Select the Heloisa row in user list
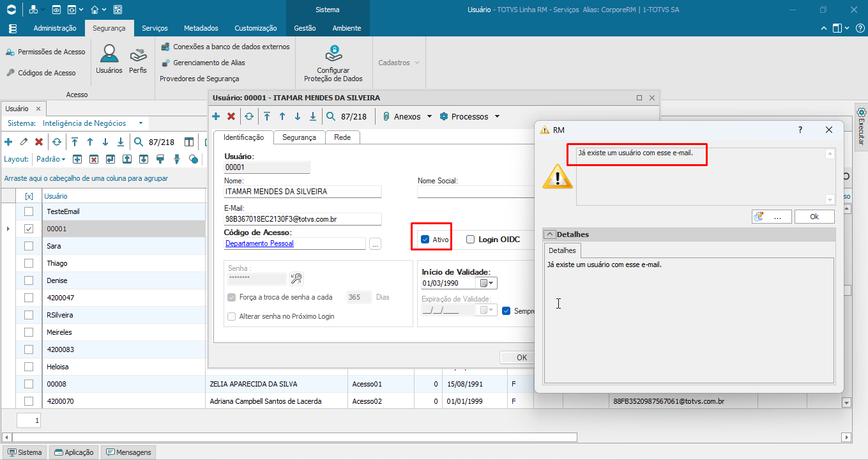The width and height of the screenshot is (868, 460). point(125,367)
